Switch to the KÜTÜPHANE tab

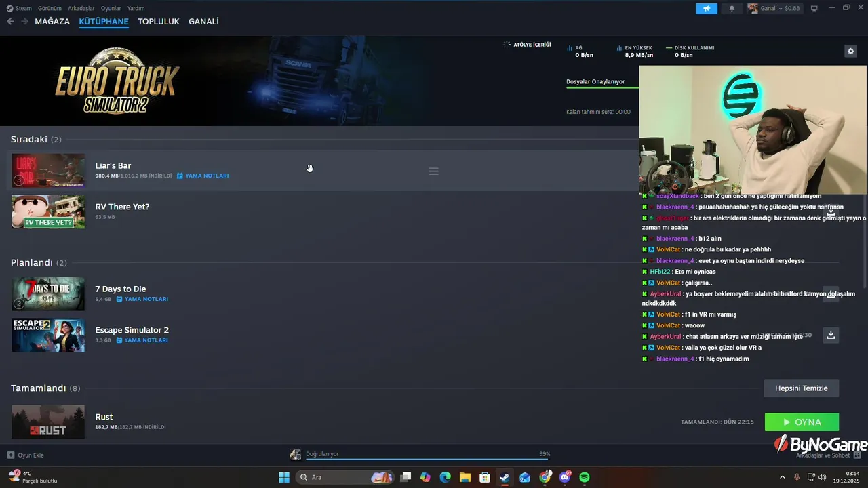(104, 22)
